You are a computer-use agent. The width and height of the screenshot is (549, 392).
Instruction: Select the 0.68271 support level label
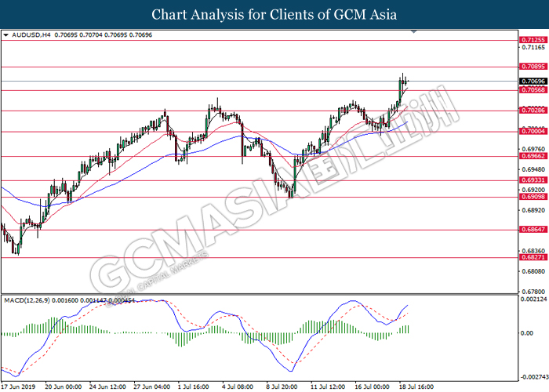[533, 257]
